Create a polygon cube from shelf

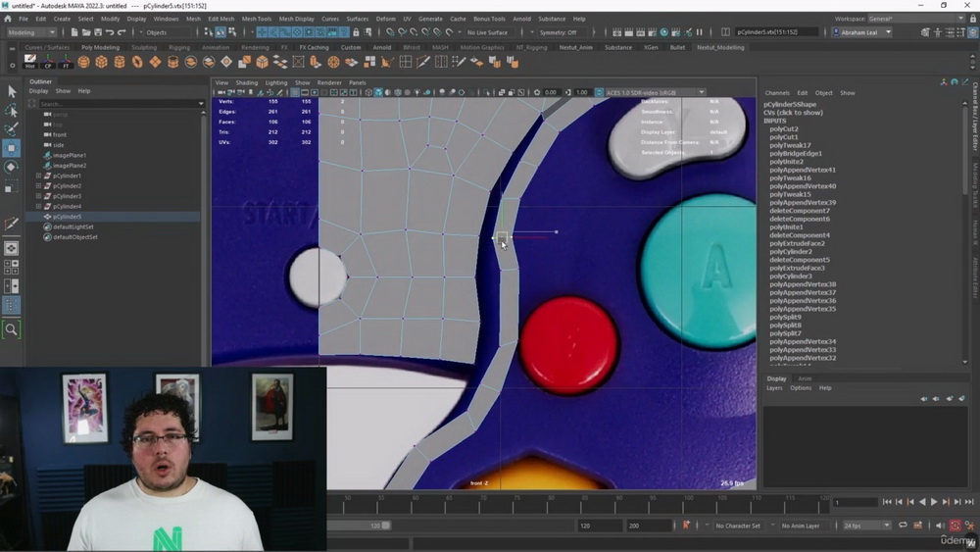101,62
